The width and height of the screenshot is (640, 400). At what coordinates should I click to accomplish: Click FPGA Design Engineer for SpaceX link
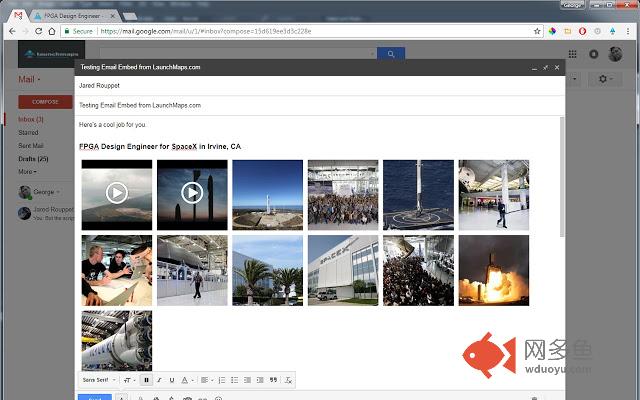coord(160,147)
